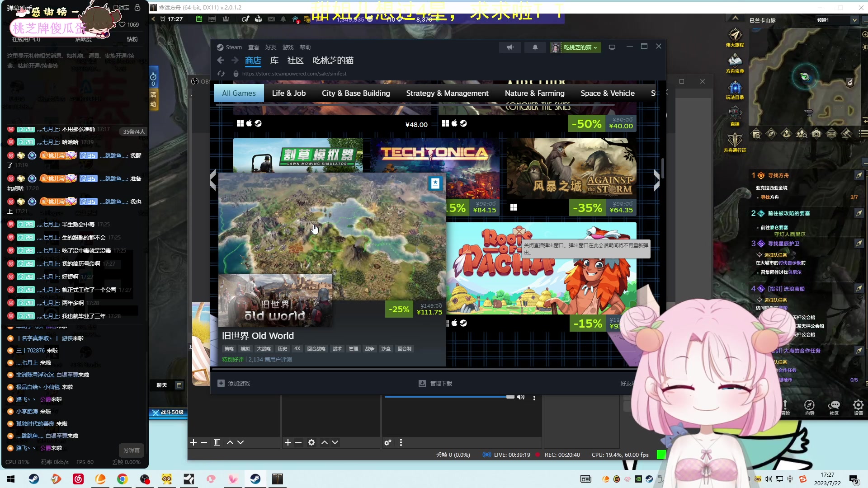This screenshot has width=868, height=488.
Task: Open the 查看 menu in Steam
Action: [x=254, y=47]
